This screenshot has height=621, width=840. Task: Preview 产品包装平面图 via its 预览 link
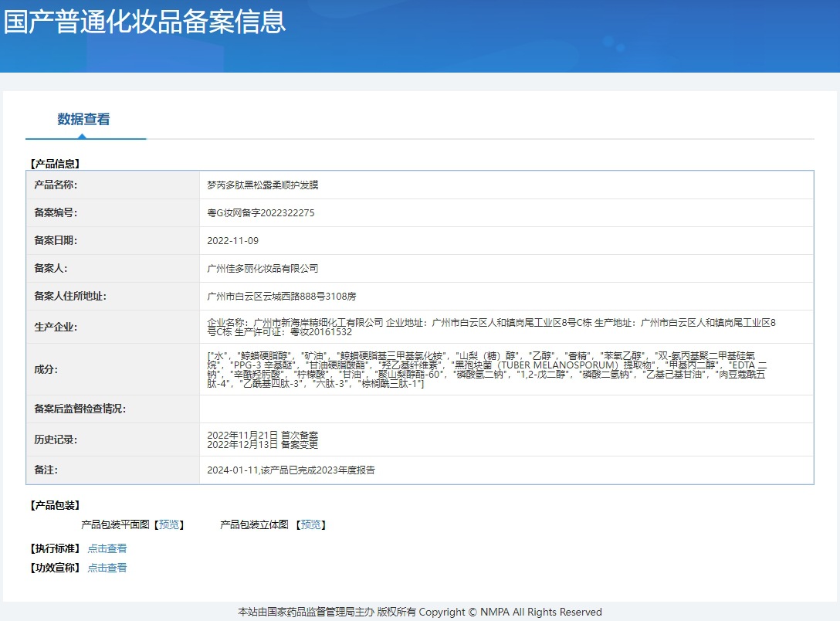pyautogui.click(x=169, y=524)
